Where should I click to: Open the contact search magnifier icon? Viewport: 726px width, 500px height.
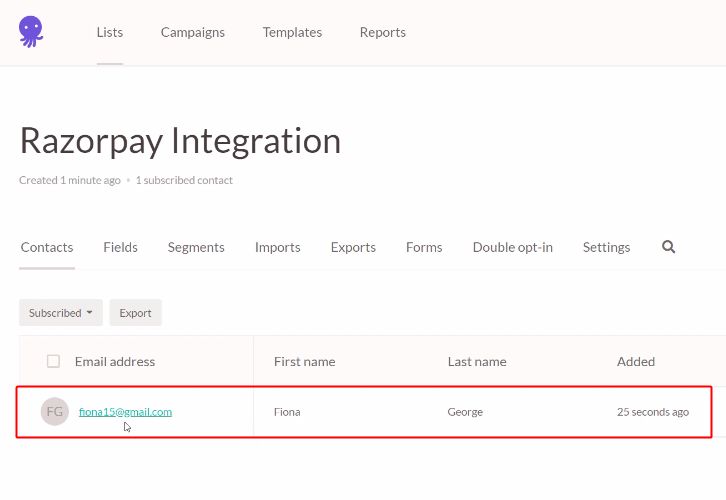pos(668,247)
